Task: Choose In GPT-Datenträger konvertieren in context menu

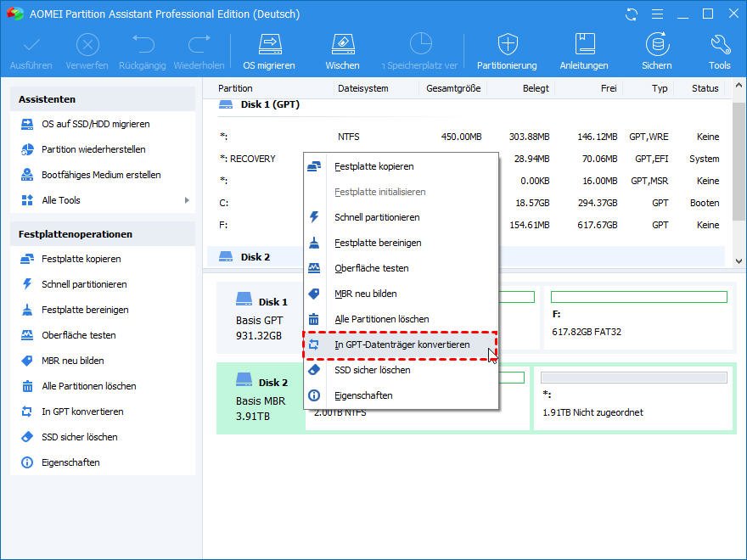Action: pos(401,344)
